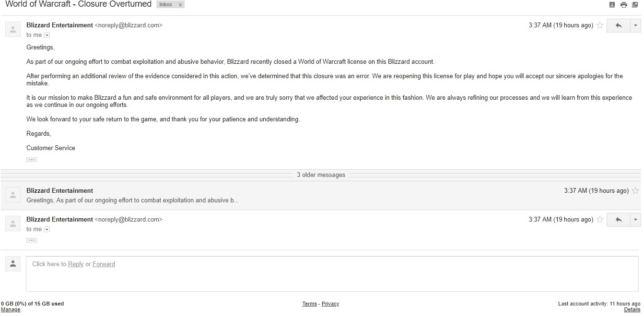Click the Reply link in compose box

76,264
